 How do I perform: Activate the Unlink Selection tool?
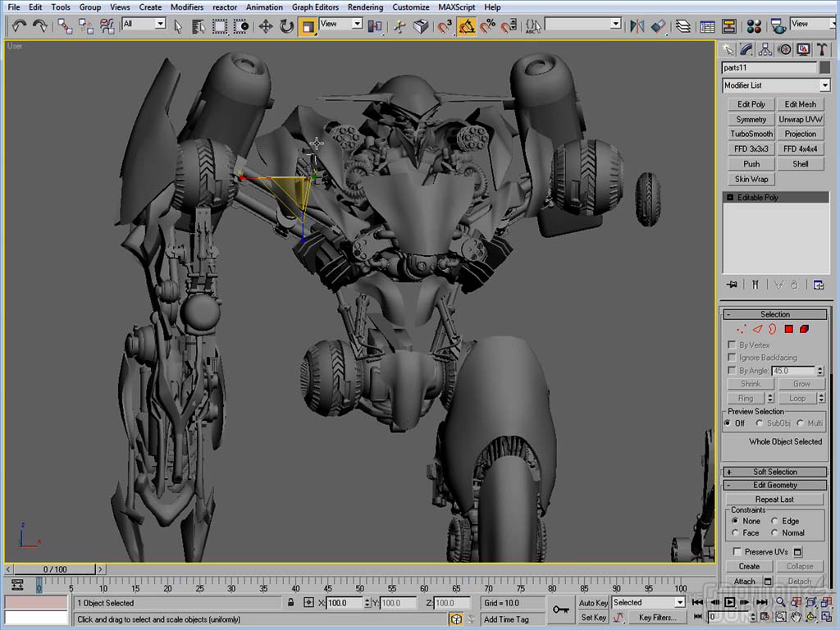[85, 25]
